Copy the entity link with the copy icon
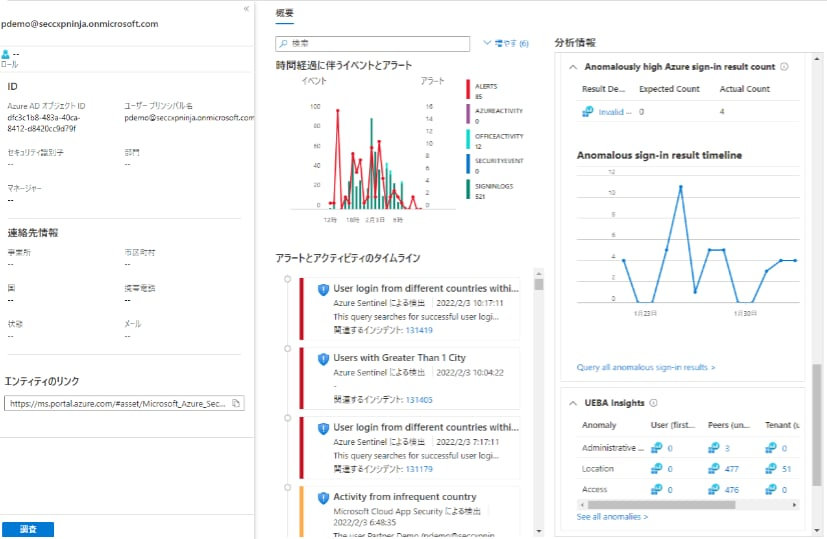Image resolution: width=827 pixels, height=539 pixels. click(x=236, y=403)
